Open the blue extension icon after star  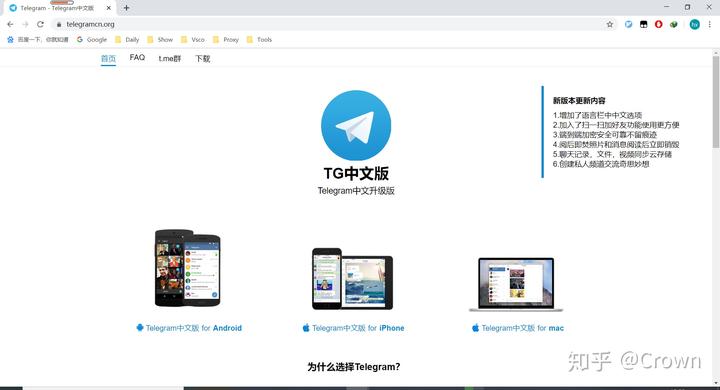pos(629,24)
